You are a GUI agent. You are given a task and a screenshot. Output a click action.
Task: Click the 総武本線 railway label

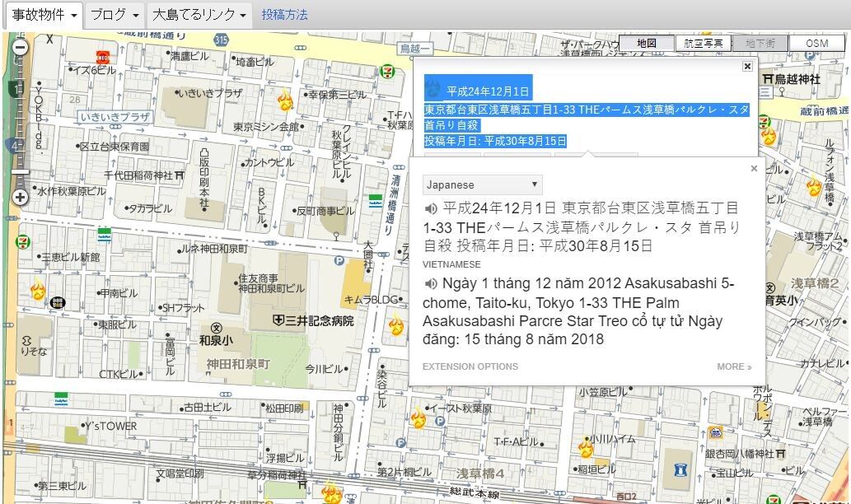(x=475, y=492)
